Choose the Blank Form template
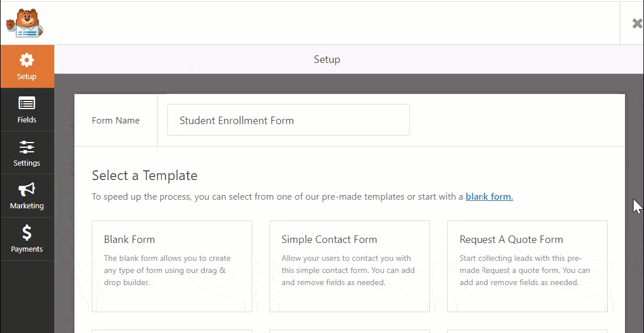This screenshot has width=644, height=333. pos(171,265)
